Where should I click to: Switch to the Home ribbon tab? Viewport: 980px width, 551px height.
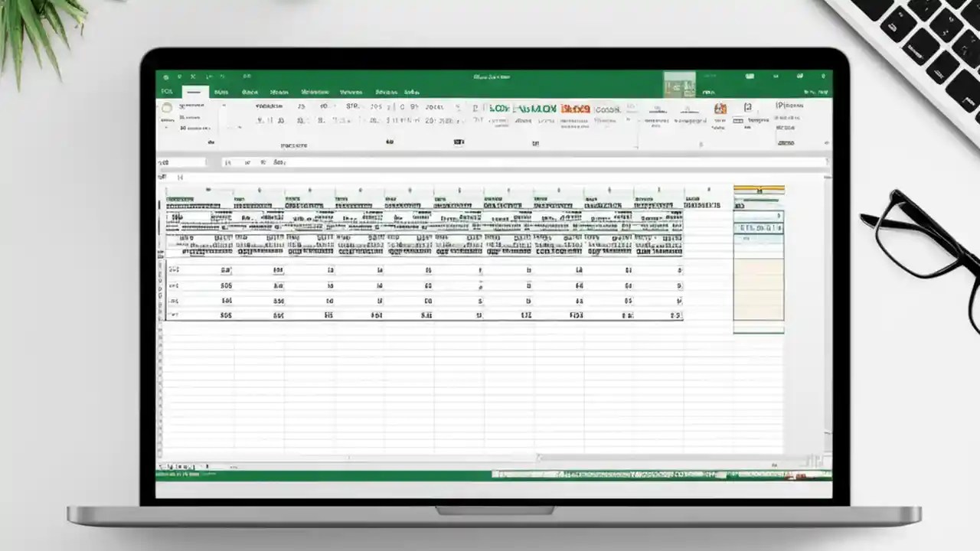click(194, 92)
